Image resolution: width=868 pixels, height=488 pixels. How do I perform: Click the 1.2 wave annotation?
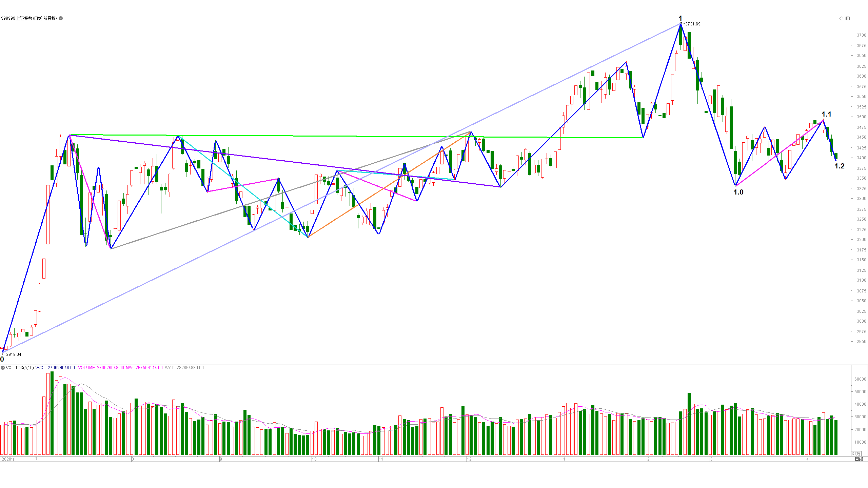pyautogui.click(x=840, y=166)
